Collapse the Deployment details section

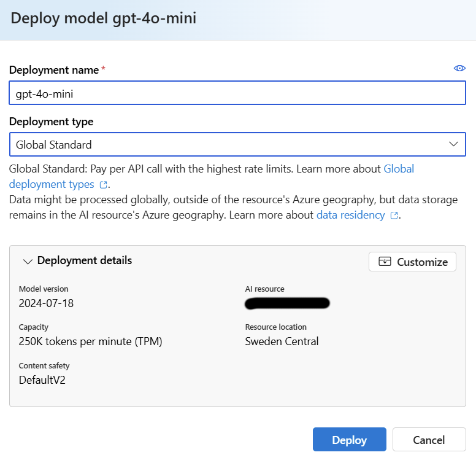pyautogui.click(x=28, y=261)
